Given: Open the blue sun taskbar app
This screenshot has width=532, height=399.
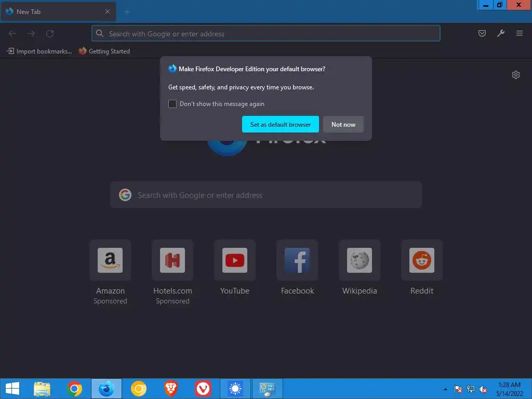Looking at the screenshot, I should tap(235, 389).
